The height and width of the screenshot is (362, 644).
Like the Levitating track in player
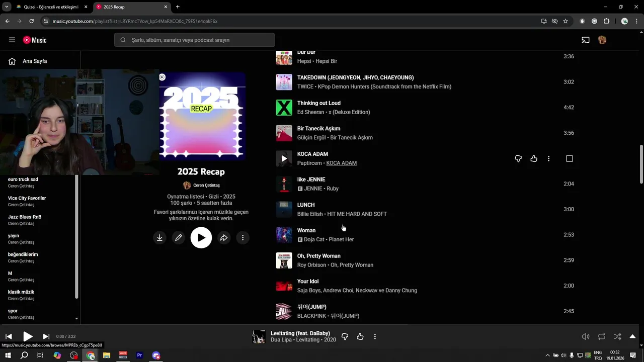pos(360,337)
